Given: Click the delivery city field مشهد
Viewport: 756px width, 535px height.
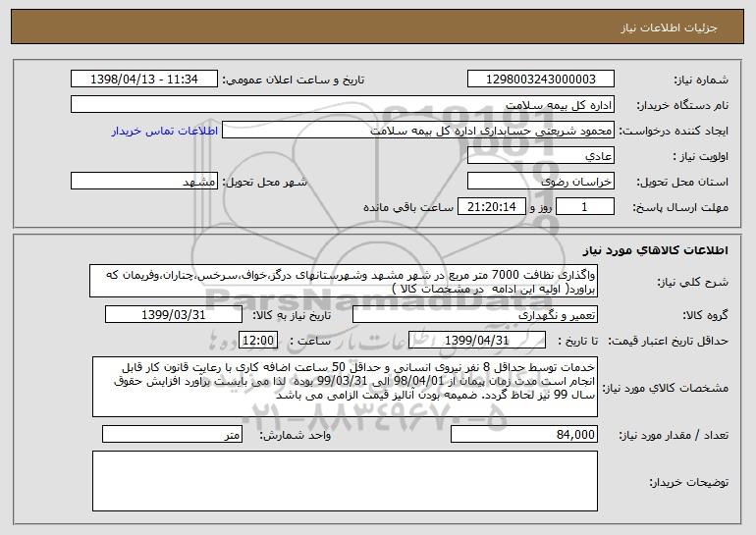Looking at the screenshot, I should (144, 182).
